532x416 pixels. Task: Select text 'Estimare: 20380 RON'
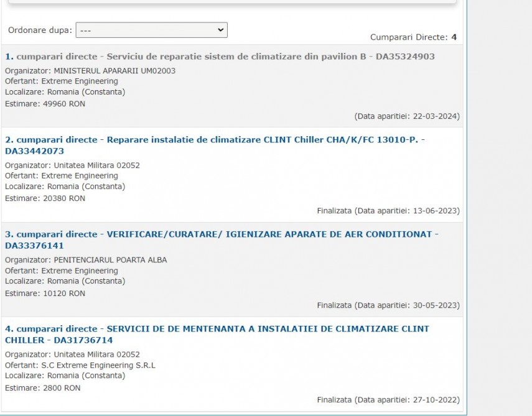click(45, 198)
